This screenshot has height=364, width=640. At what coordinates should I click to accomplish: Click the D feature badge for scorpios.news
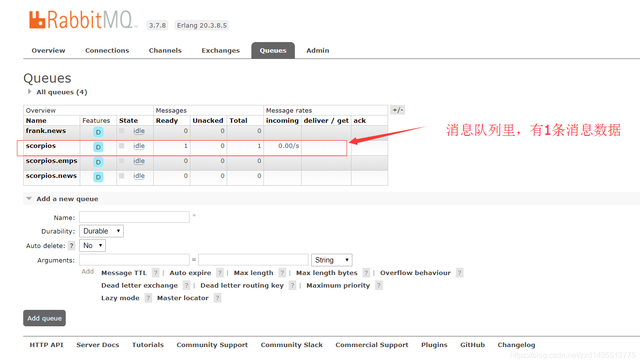pos(98,177)
